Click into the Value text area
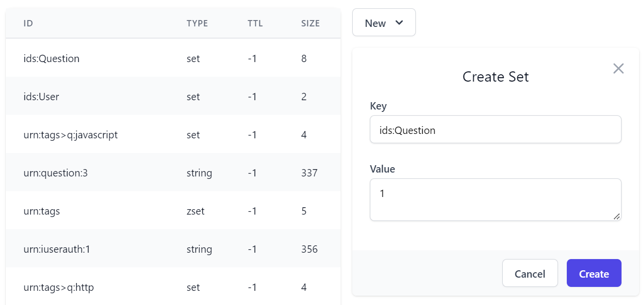Viewport: 644px width, 305px height. tap(495, 199)
